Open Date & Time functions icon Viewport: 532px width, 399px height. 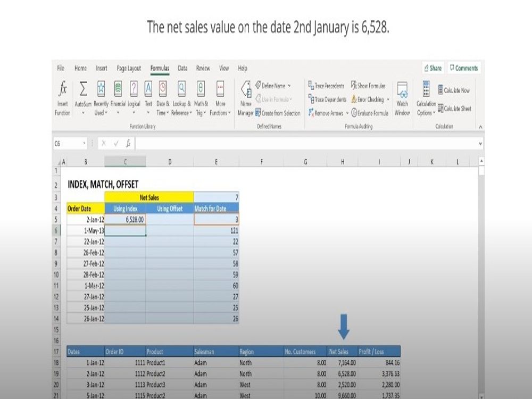tap(163, 88)
